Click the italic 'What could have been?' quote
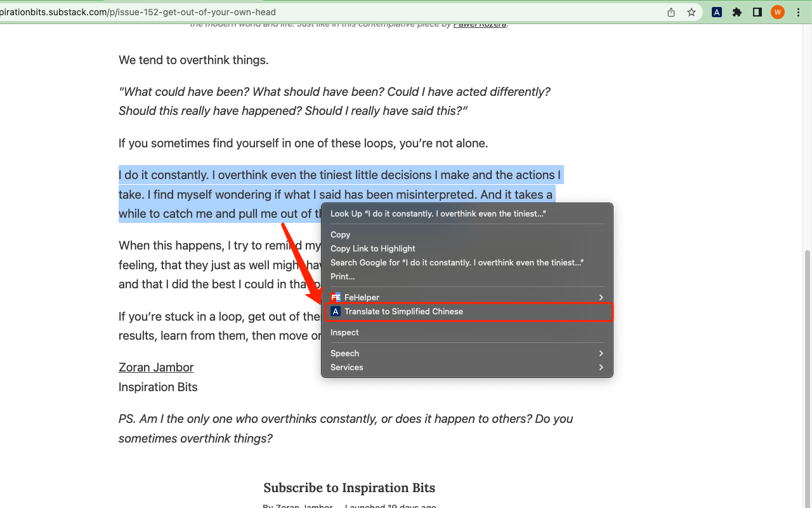 (334, 101)
